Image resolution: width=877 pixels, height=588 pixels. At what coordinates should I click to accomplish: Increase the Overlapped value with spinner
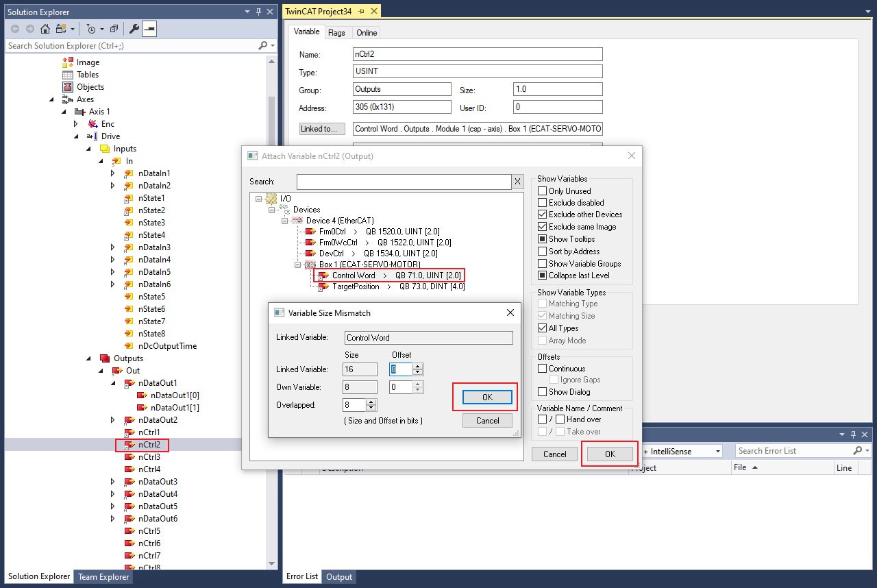click(x=371, y=402)
